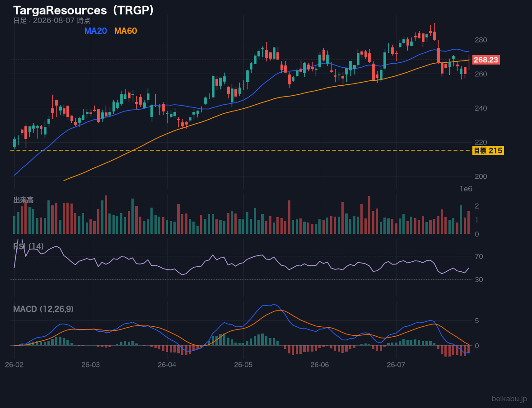The image size is (532, 408).
Task: Click the 1e6 volume scale label
Action: click(x=466, y=189)
